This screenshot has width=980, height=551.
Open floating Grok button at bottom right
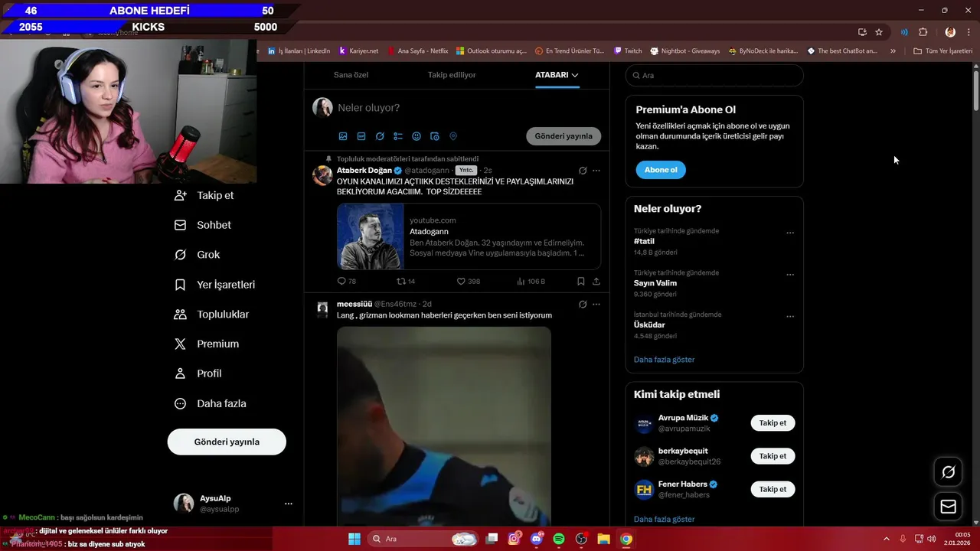coord(948,472)
